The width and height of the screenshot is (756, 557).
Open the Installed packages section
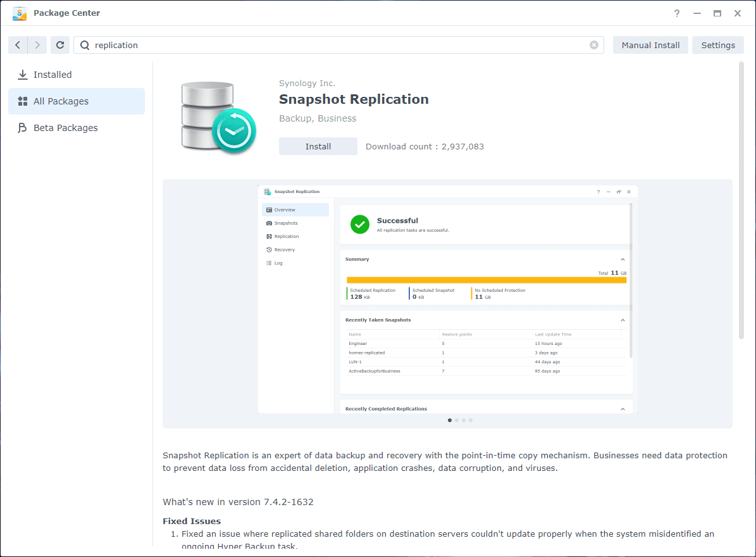pos(77,75)
